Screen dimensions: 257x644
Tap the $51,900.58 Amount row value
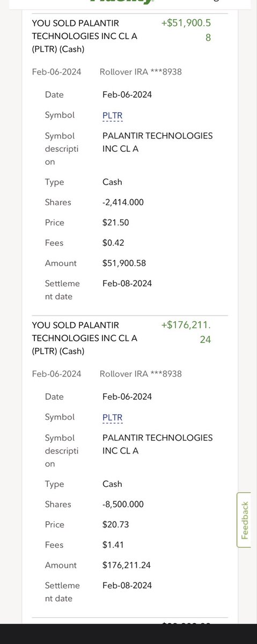click(124, 264)
